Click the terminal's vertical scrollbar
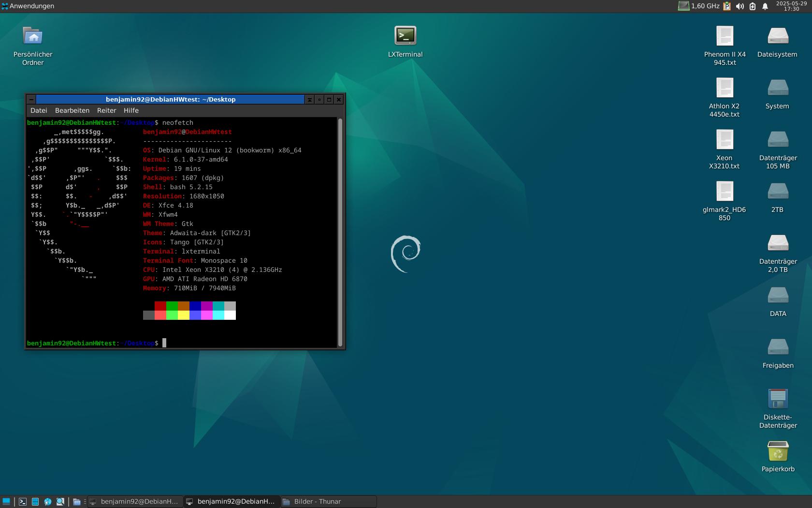The height and width of the screenshot is (508, 812). pyautogui.click(x=340, y=232)
